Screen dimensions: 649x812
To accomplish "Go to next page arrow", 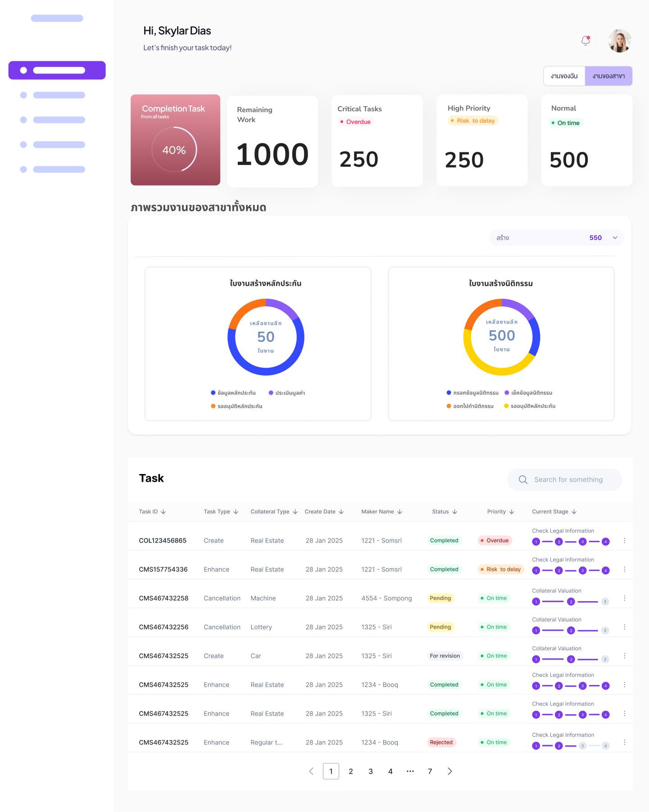I will (x=449, y=771).
